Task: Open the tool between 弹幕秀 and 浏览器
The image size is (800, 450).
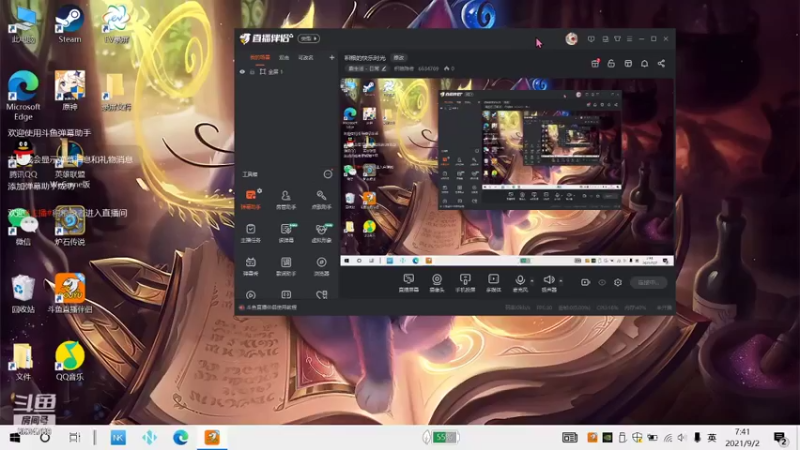Action: coord(286,266)
